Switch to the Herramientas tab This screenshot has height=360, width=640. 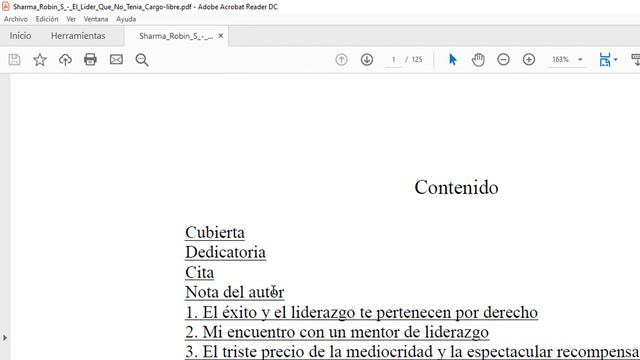pos(78,36)
